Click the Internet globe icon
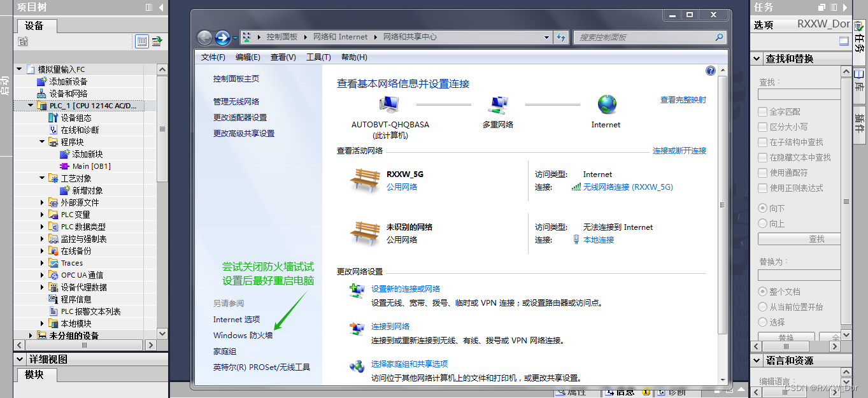The width and height of the screenshot is (868, 398). pos(607,104)
